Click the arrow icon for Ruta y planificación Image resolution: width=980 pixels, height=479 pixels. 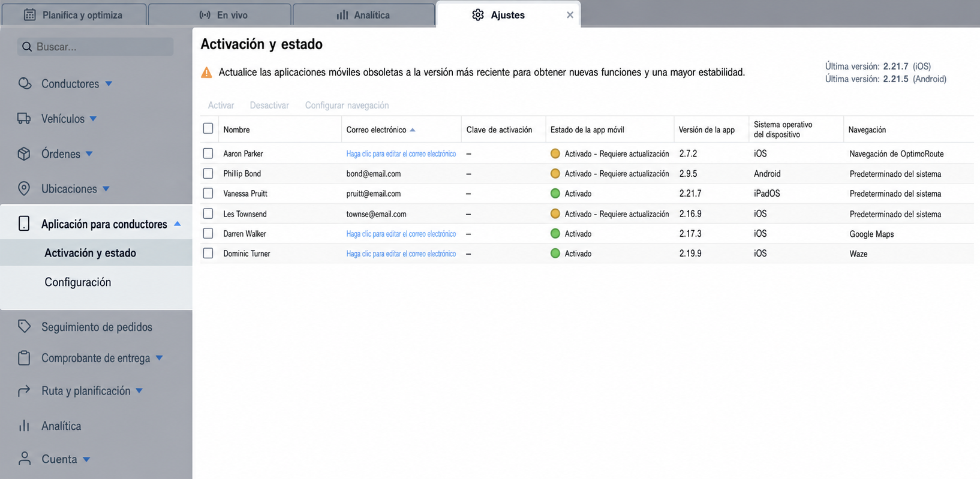pyautogui.click(x=24, y=391)
